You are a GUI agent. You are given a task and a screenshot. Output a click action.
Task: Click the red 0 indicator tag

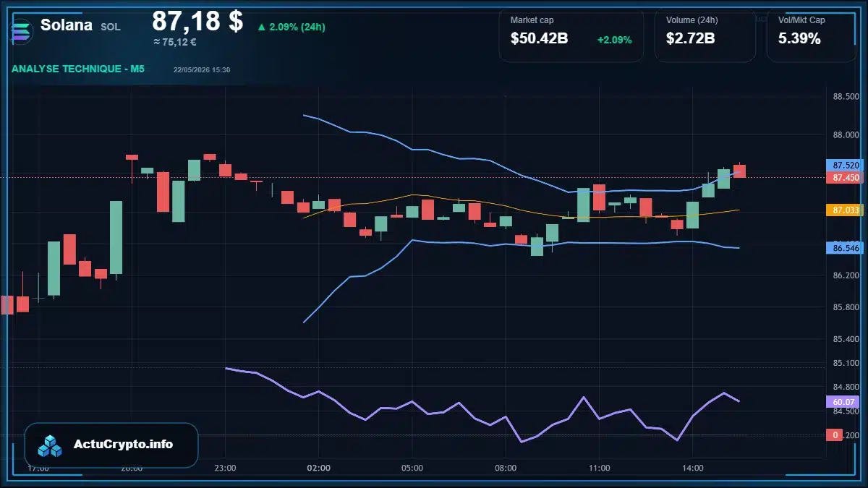tap(835, 435)
